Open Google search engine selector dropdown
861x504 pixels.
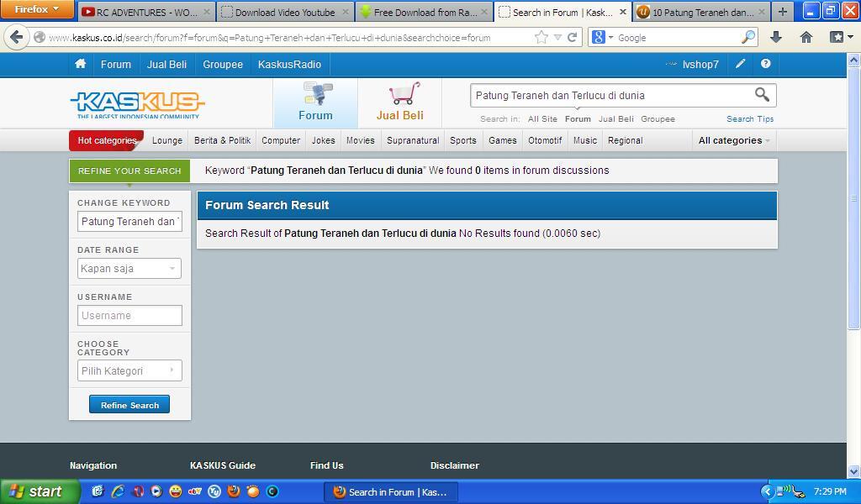coord(602,37)
